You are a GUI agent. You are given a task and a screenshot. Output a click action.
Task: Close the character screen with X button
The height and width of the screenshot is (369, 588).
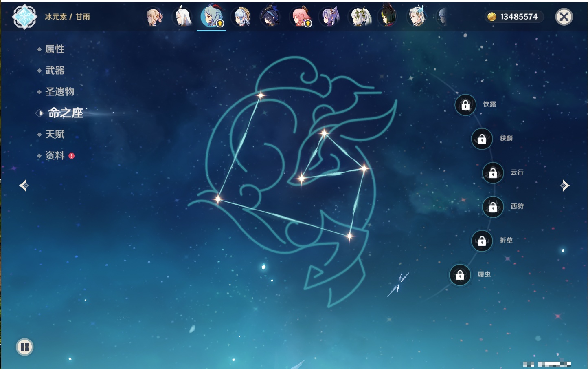click(x=564, y=17)
